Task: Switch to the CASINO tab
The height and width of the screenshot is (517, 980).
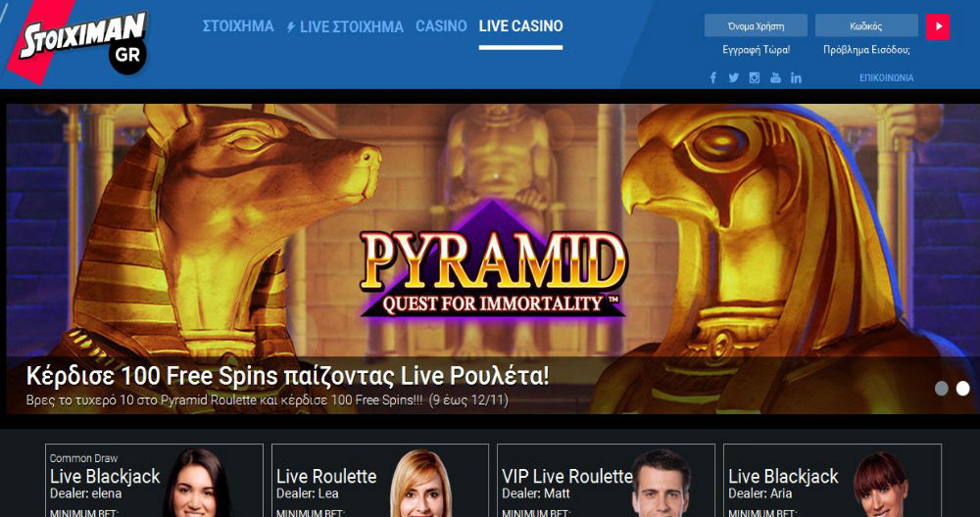Action: click(441, 26)
